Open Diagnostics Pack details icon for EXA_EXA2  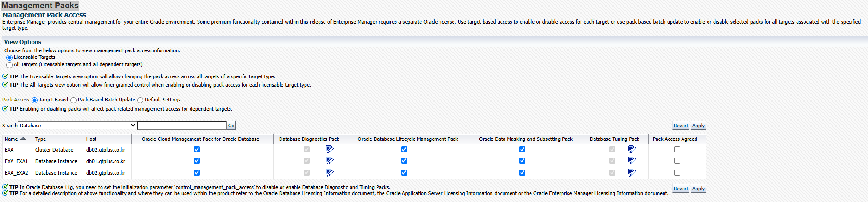point(330,172)
